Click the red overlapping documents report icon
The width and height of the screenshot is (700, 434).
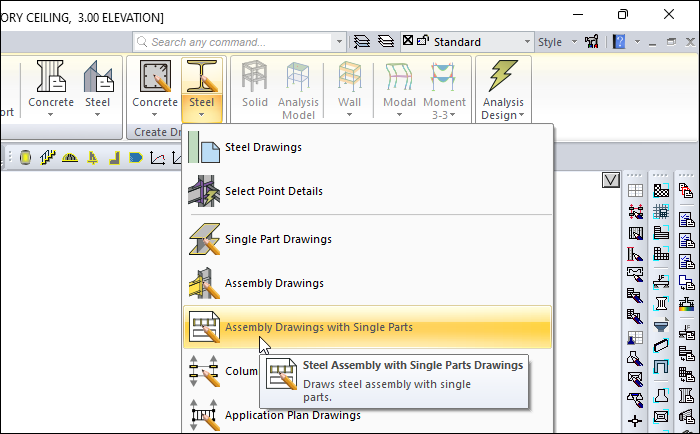point(687,191)
